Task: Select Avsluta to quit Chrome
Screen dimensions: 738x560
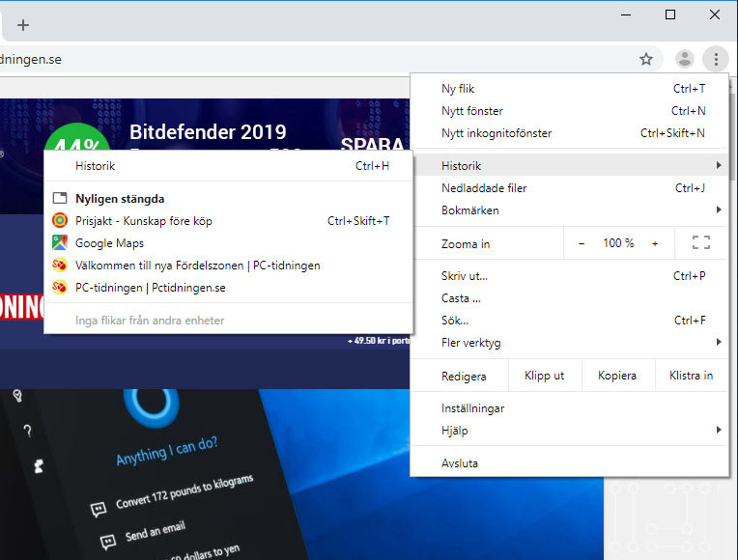Action: tap(570, 463)
